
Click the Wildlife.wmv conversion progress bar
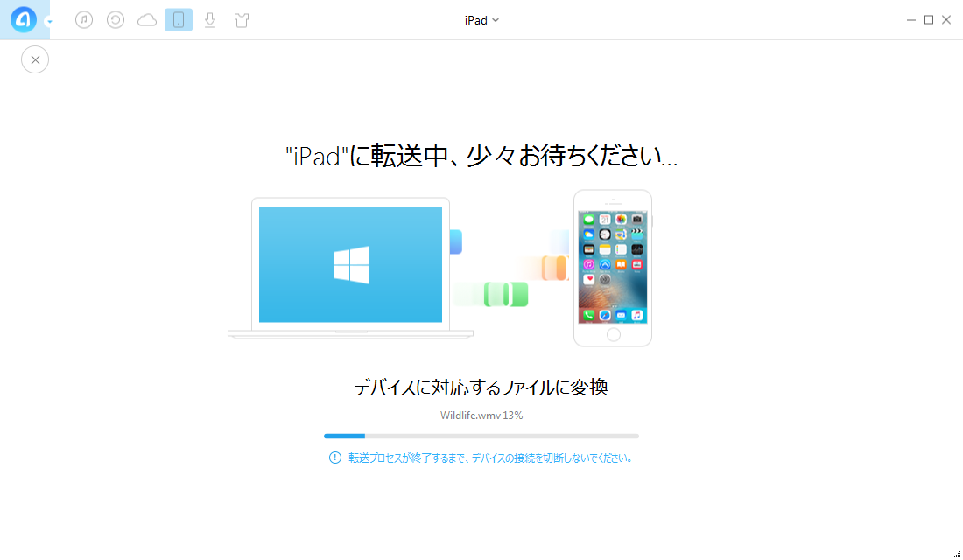(x=481, y=436)
